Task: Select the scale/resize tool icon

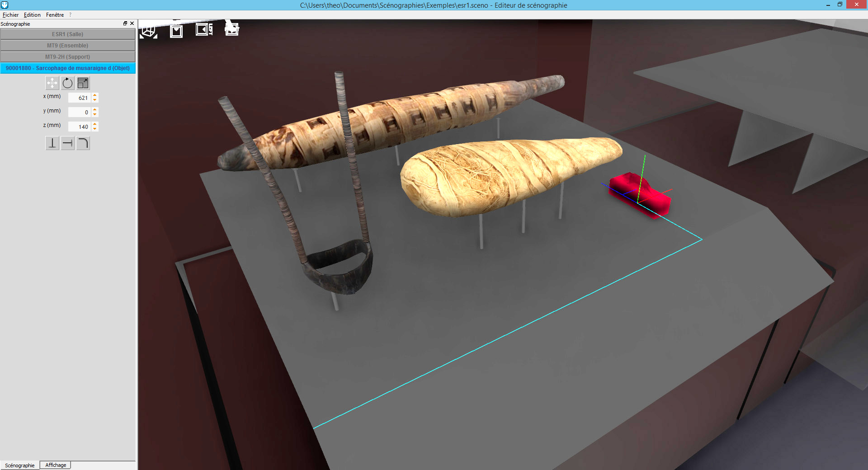Action: click(83, 83)
